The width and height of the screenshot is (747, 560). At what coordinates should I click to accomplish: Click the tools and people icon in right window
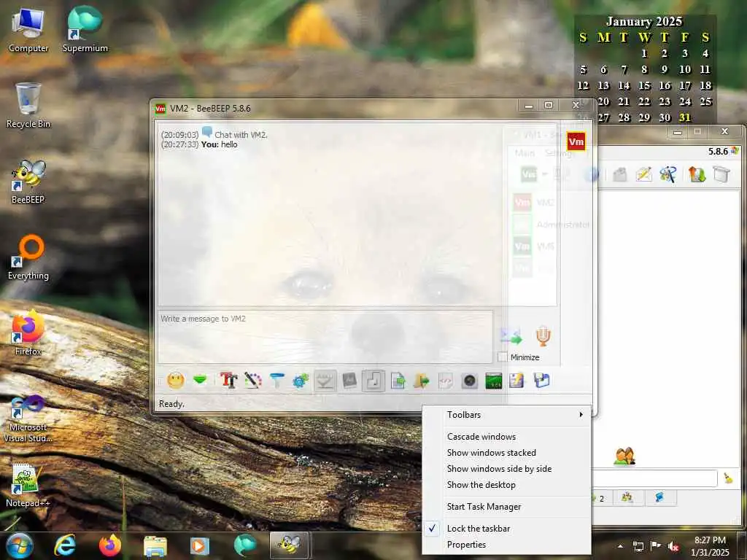point(668,174)
